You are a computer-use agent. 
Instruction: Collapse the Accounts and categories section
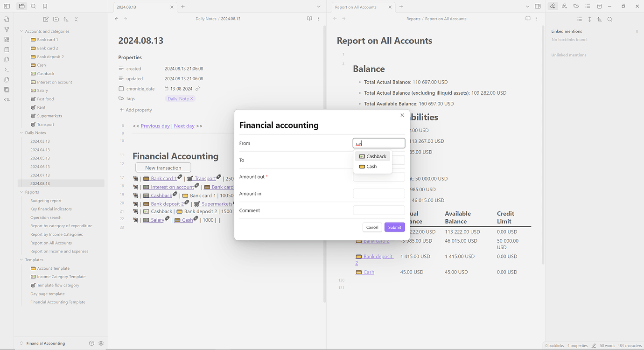[x=21, y=31]
